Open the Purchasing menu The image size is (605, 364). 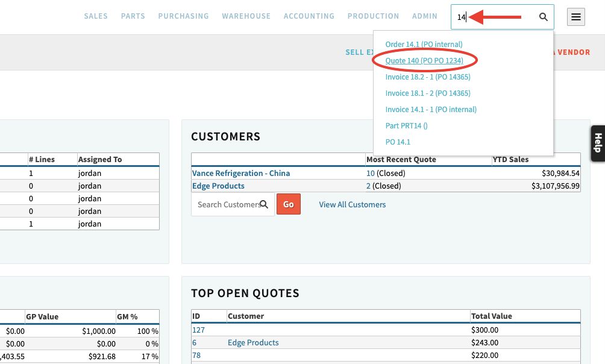[183, 16]
